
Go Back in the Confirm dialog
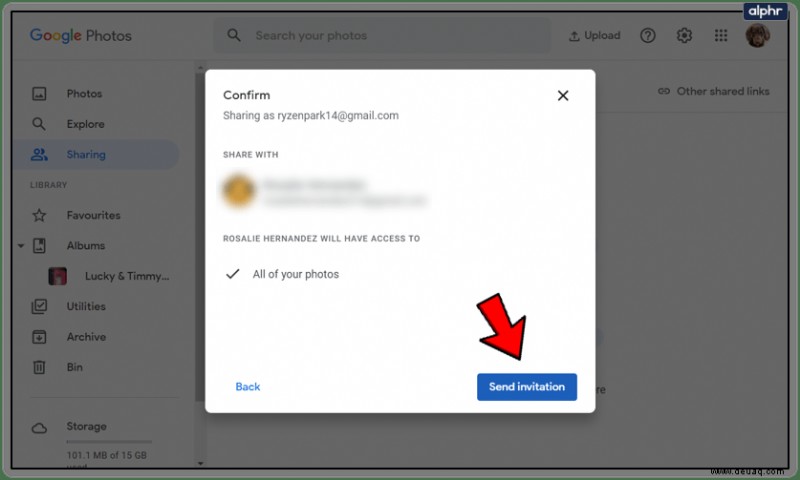pyautogui.click(x=247, y=387)
